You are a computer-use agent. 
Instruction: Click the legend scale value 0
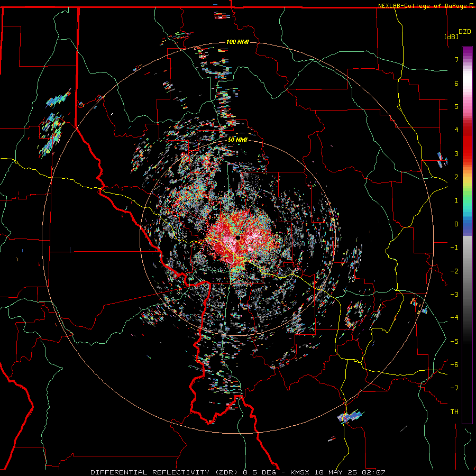coord(456,224)
